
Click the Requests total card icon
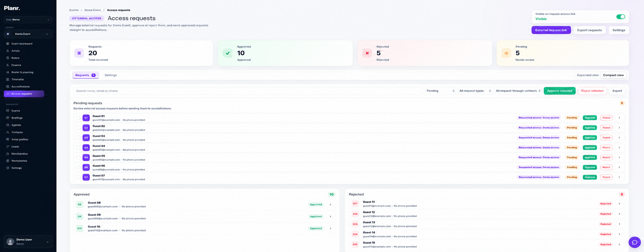pos(79,53)
